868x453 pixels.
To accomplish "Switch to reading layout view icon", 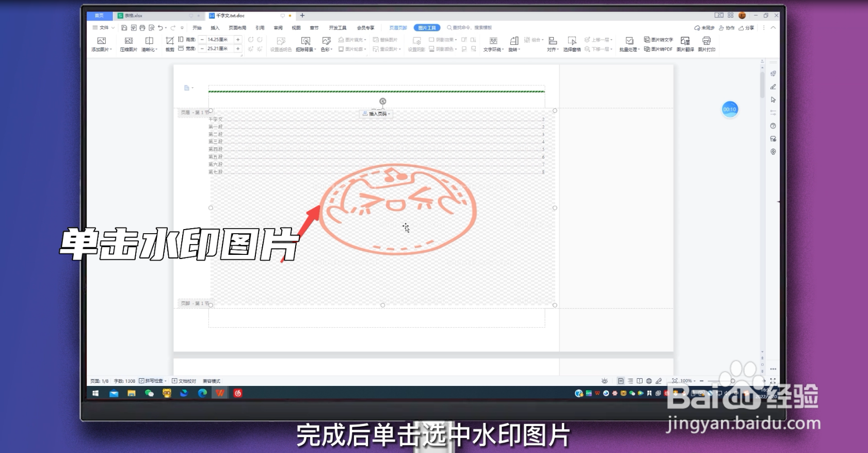I will [x=639, y=381].
